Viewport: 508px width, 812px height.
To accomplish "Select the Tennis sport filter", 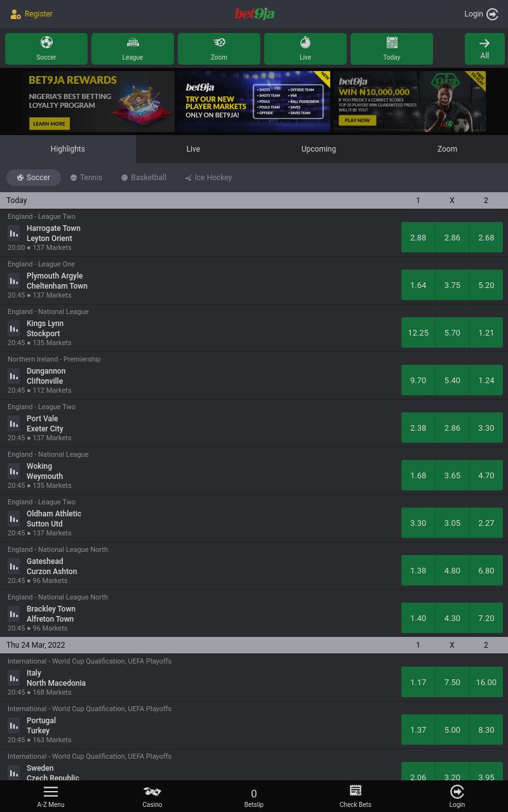I will (86, 178).
